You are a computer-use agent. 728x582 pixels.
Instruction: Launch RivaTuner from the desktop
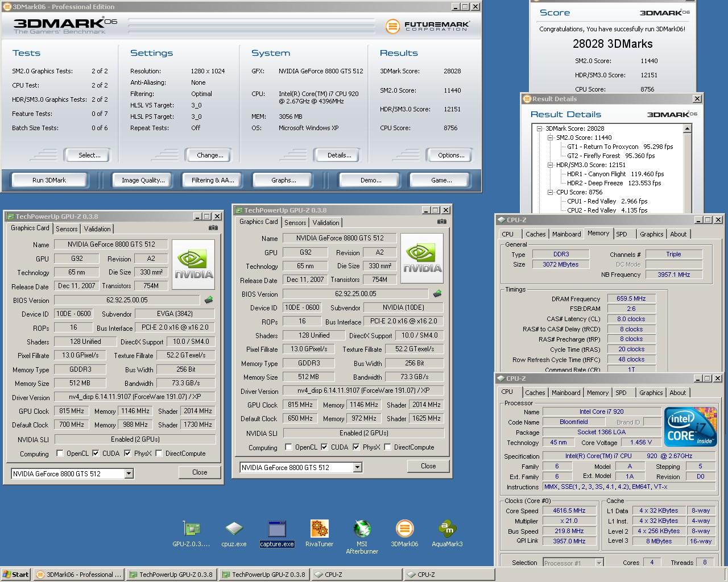point(319,534)
